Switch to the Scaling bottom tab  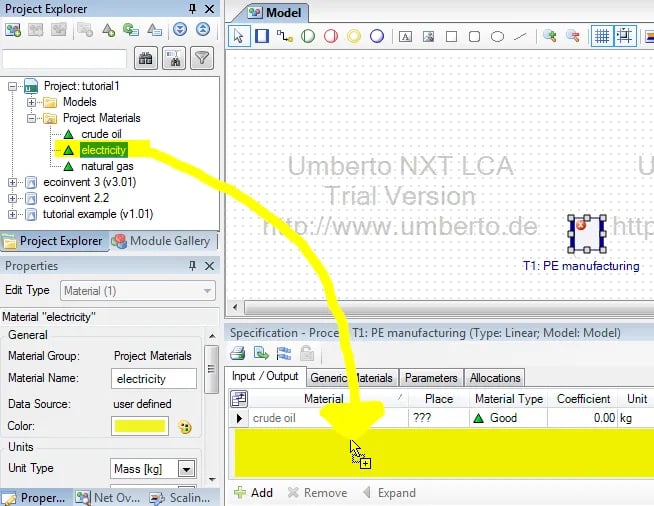tap(180, 498)
